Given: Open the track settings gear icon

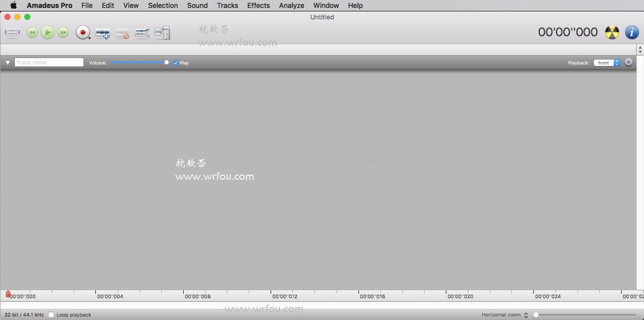Looking at the screenshot, I should pos(629,63).
